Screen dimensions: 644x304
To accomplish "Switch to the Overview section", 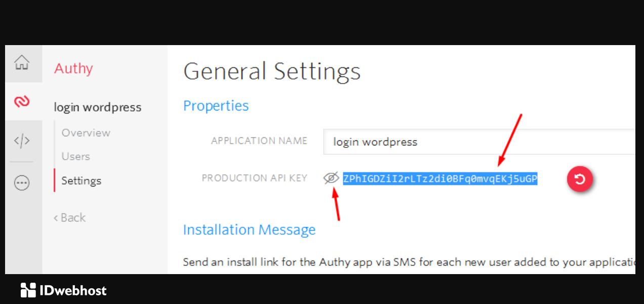I will click(86, 132).
